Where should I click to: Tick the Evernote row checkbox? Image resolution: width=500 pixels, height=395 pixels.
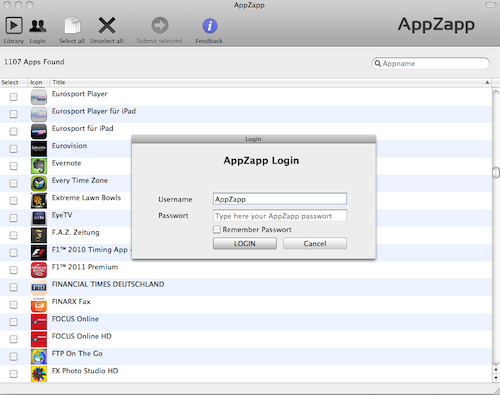pyautogui.click(x=13, y=166)
